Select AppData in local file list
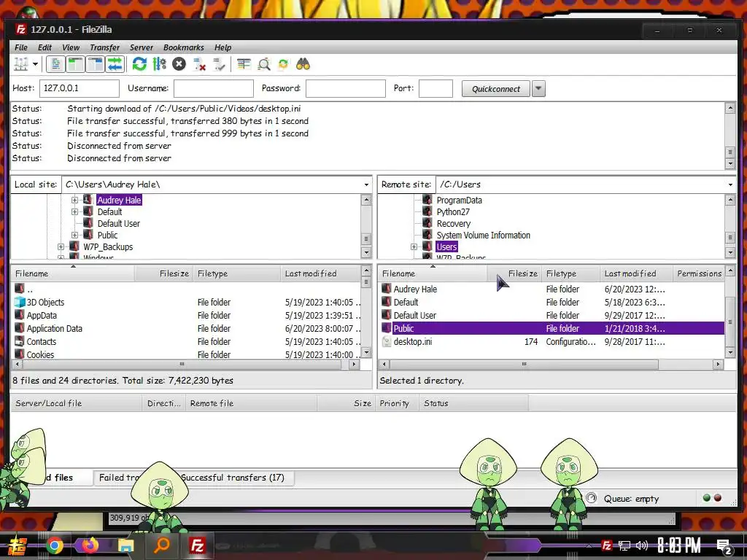The height and width of the screenshot is (560, 747). [x=42, y=315]
